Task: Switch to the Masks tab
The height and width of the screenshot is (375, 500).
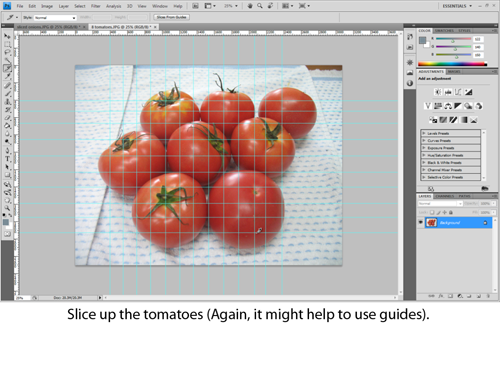Action: pos(454,72)
